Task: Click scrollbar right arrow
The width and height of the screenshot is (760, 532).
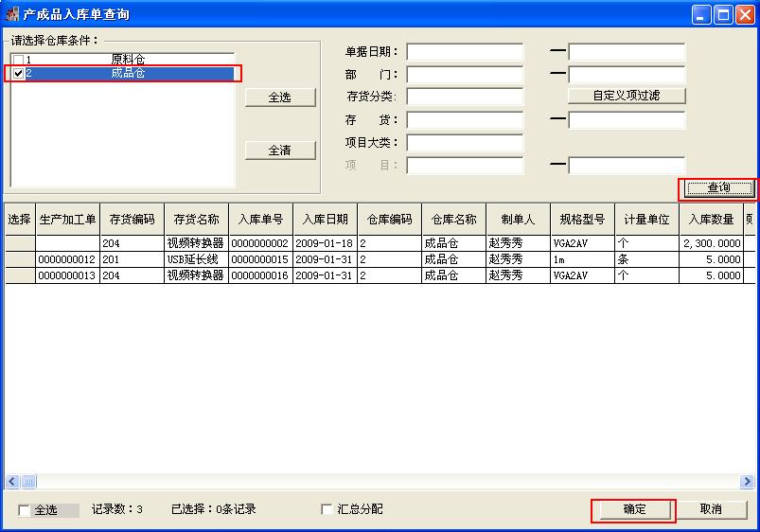Action: (747, 482)
